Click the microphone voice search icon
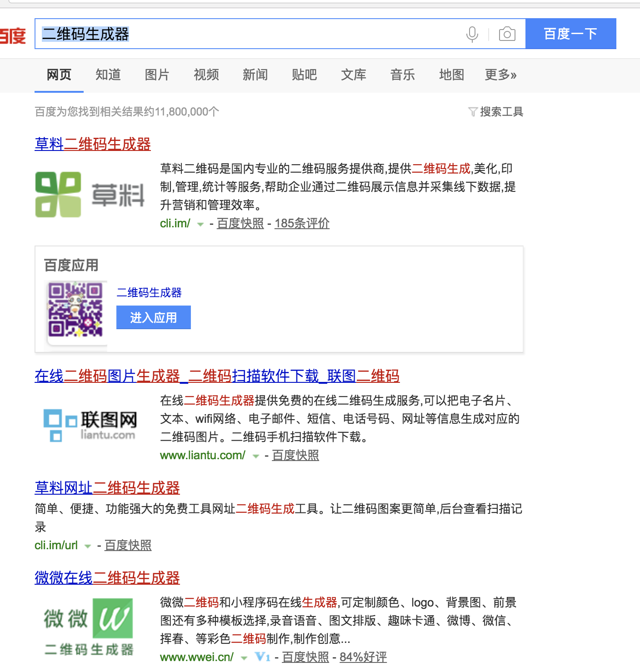640x672 pixels. pos(472,34)
